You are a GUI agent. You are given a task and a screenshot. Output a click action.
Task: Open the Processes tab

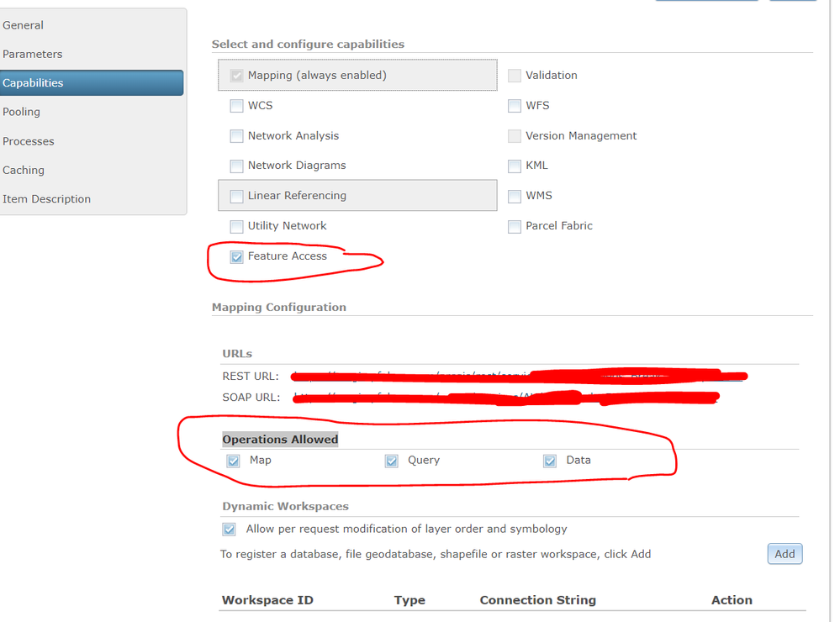click(29, 141)
